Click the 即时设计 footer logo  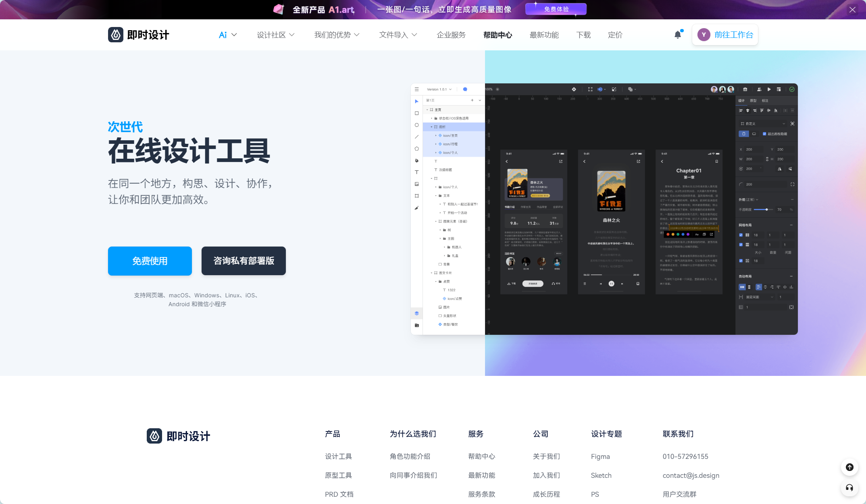click(178, 436)
